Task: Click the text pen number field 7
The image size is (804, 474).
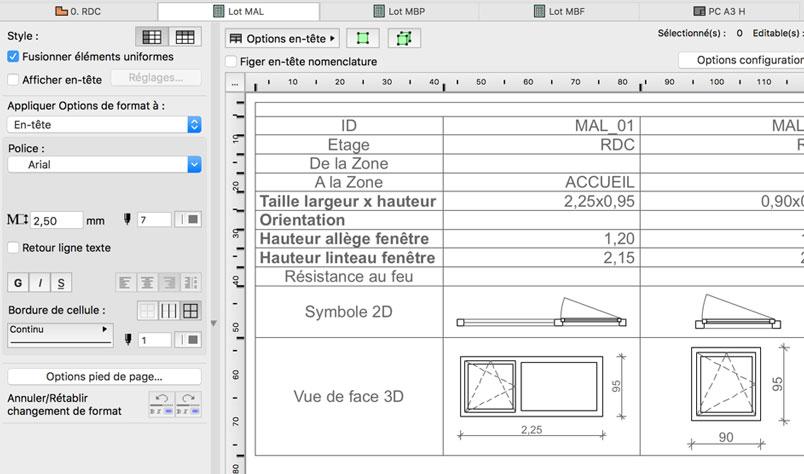Action: pyautogui.click(x=154, y=220)
